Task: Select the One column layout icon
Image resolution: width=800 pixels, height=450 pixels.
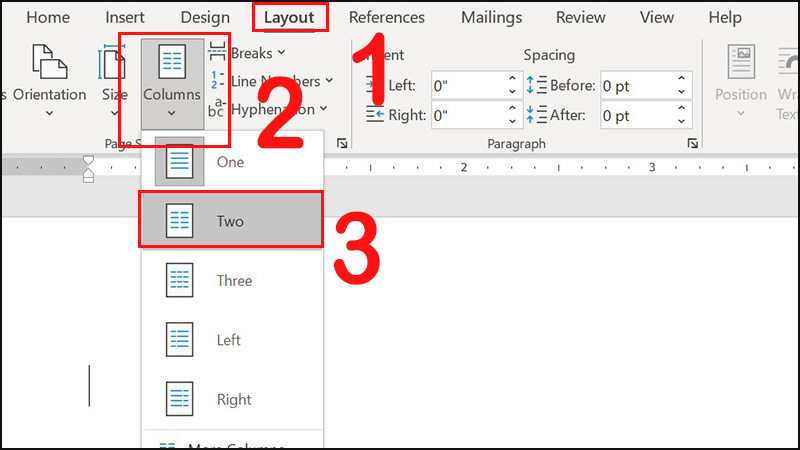Action: (180, 161)
